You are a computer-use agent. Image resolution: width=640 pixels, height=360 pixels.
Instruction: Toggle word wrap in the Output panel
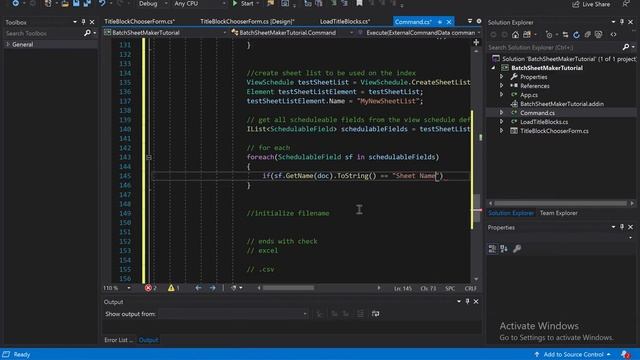click(x=376, y=314)
